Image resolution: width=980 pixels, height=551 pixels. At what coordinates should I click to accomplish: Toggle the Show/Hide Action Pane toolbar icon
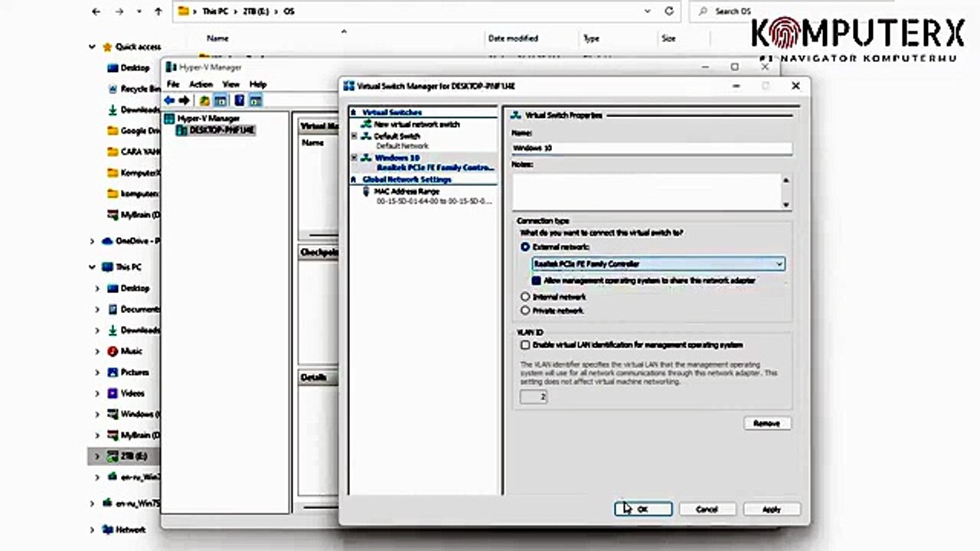256,100
